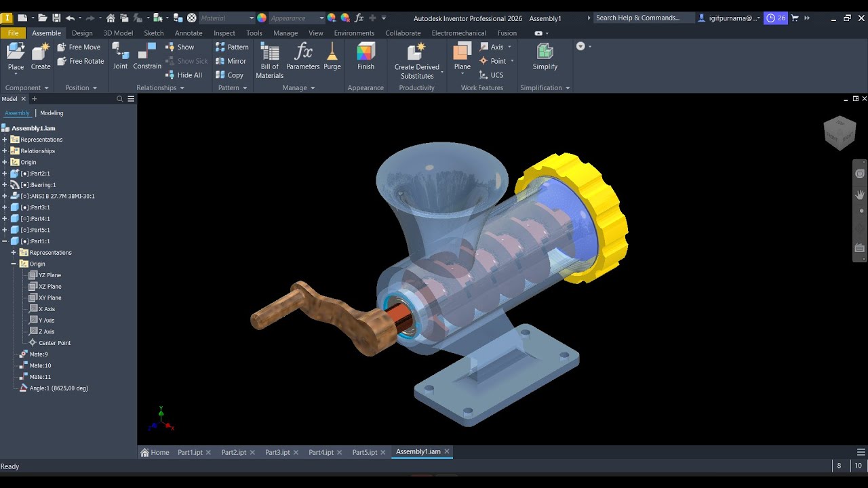
Task: Expand the Part2:1 tree node
Action: point(5,174)
